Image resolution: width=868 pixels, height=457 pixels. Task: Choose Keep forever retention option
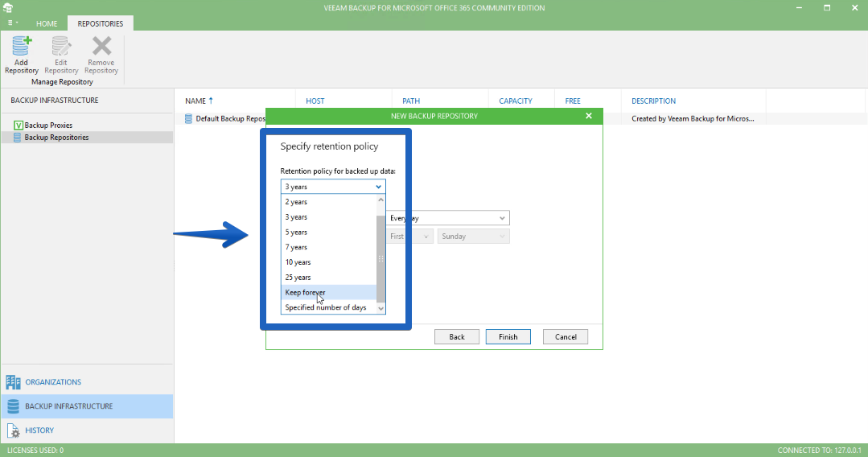tap(329, 293)
